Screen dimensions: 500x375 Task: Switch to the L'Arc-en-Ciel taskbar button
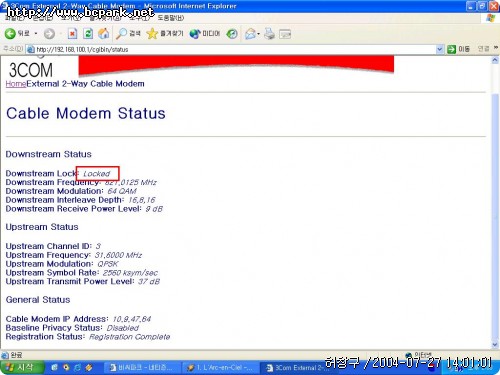pos(220,368)
